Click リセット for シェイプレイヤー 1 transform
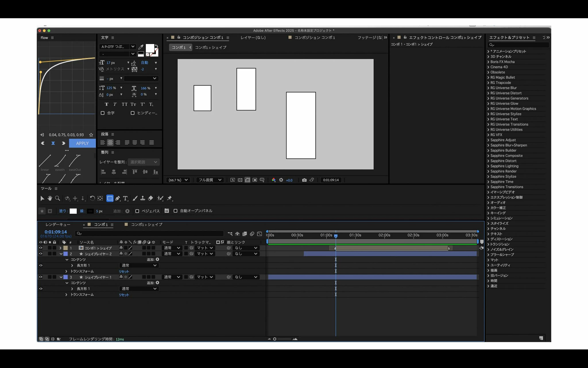588x368 pixels. coord(124,295)
